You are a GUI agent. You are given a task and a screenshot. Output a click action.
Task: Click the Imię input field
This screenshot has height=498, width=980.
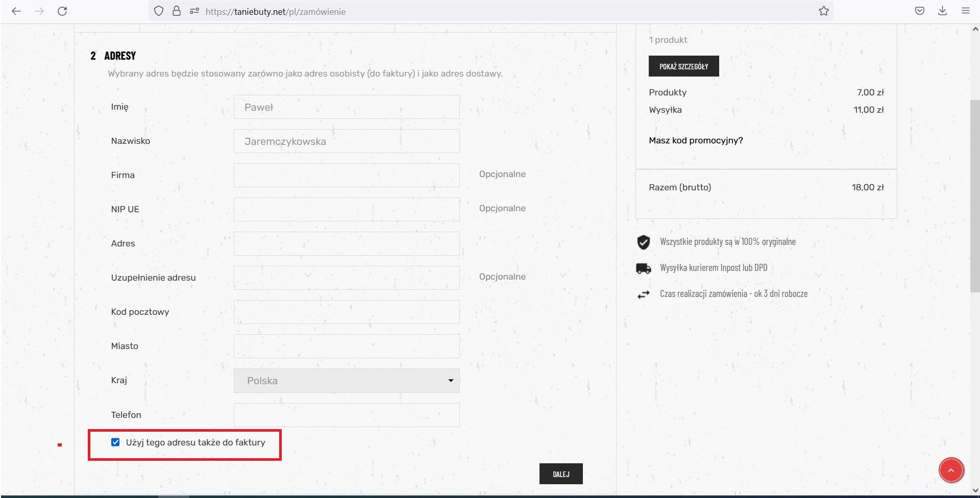pos(347,107)
